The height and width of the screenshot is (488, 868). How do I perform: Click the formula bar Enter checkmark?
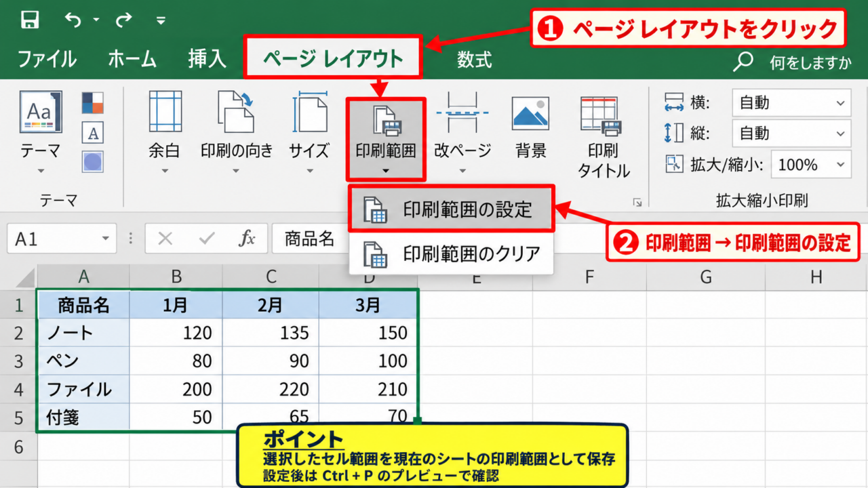206,239
